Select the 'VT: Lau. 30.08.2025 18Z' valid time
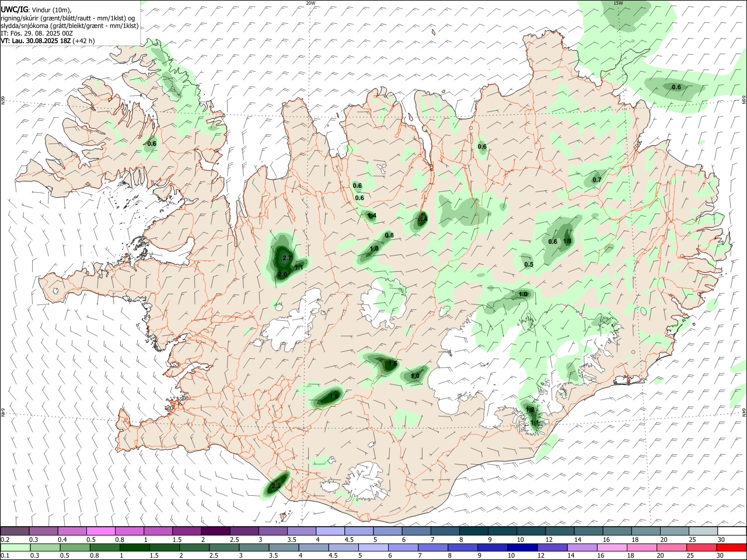 (x=36, y=41)
